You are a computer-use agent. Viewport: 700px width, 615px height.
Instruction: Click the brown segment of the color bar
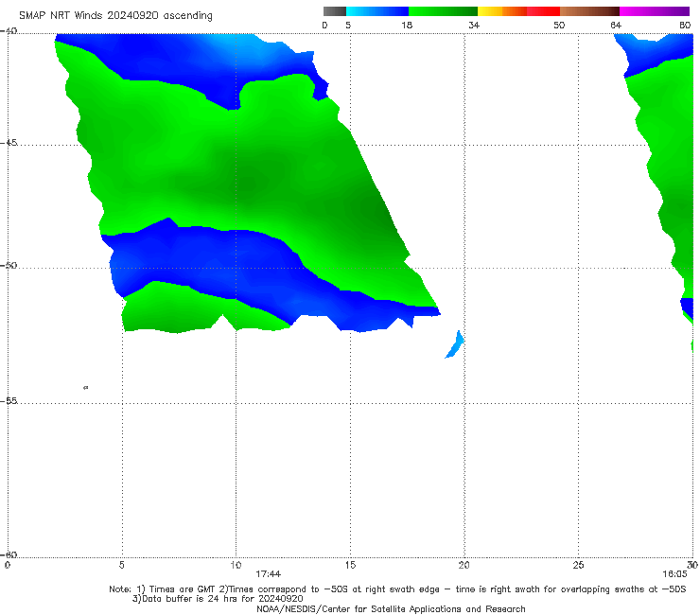point(589,11)
